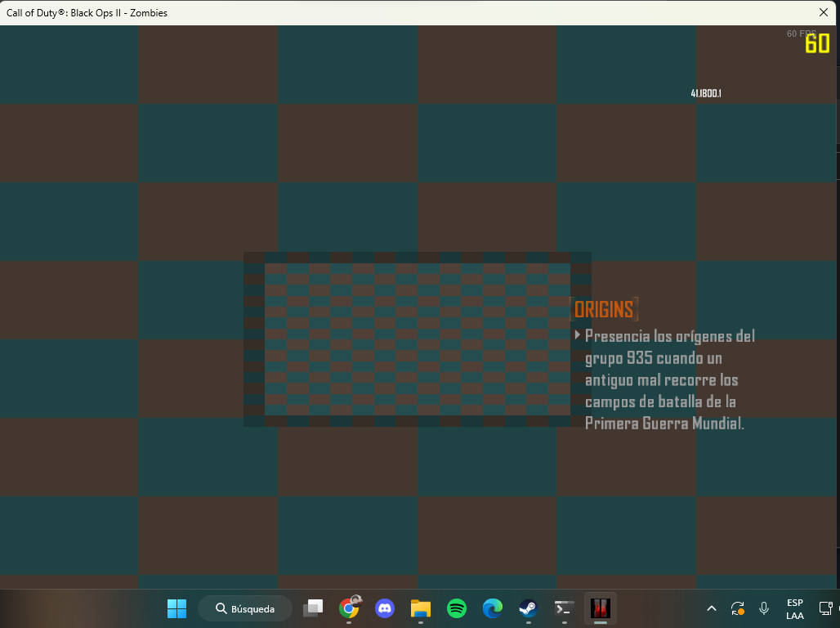Screen dimensions: 840x628
Task: Open Discord from the taskbar
Action: click(385, 608)
